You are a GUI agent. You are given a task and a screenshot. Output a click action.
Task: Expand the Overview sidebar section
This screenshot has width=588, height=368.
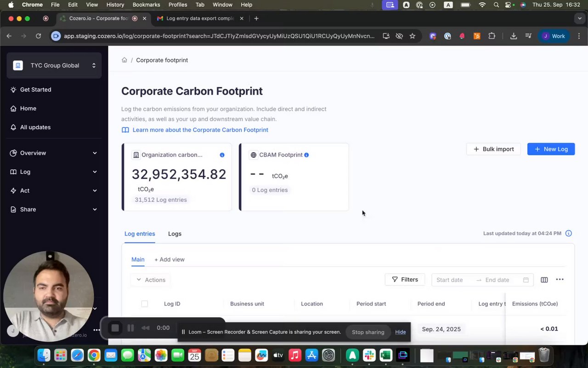point(54,153)
